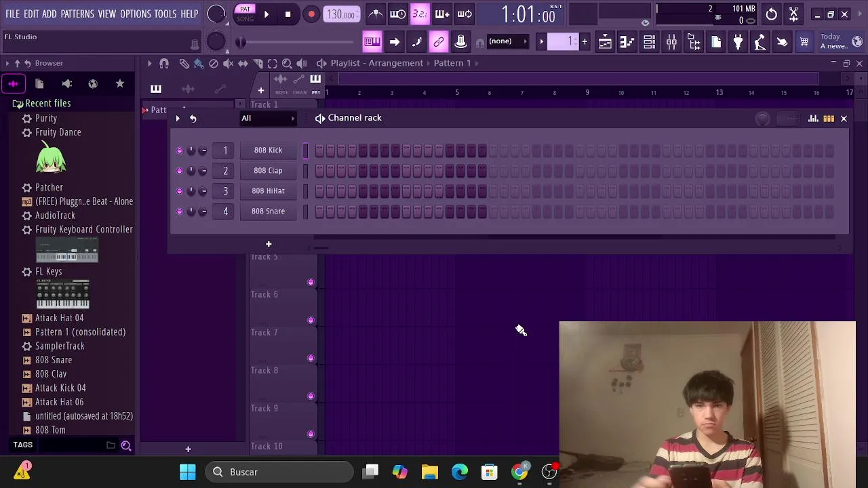Click the tempo 130.000 field

[x=342, y=14]
